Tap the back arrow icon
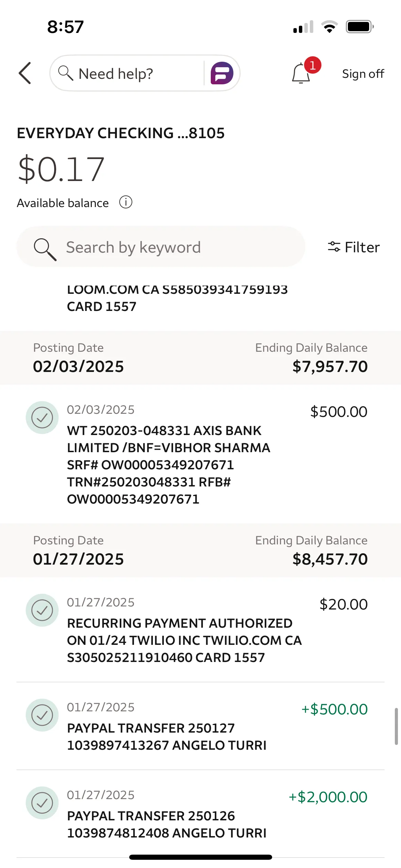The height and width of the screenshot is (868, 401). point(25,73)
